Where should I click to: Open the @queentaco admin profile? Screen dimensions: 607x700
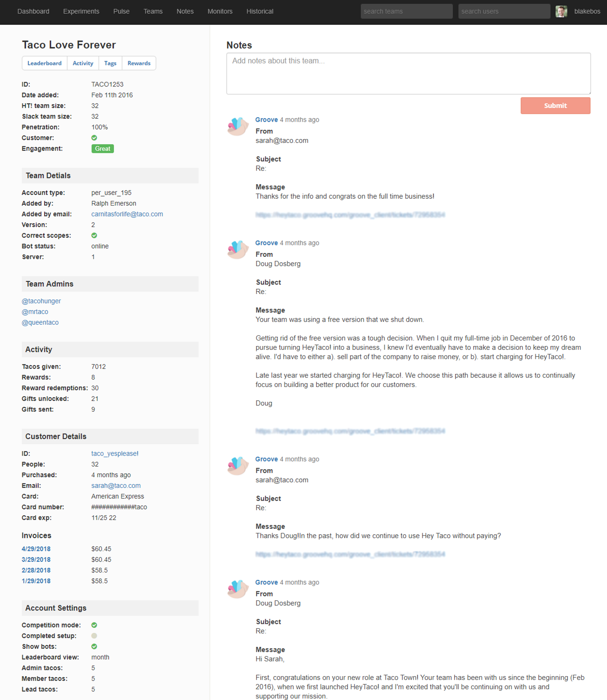point(40,322)
